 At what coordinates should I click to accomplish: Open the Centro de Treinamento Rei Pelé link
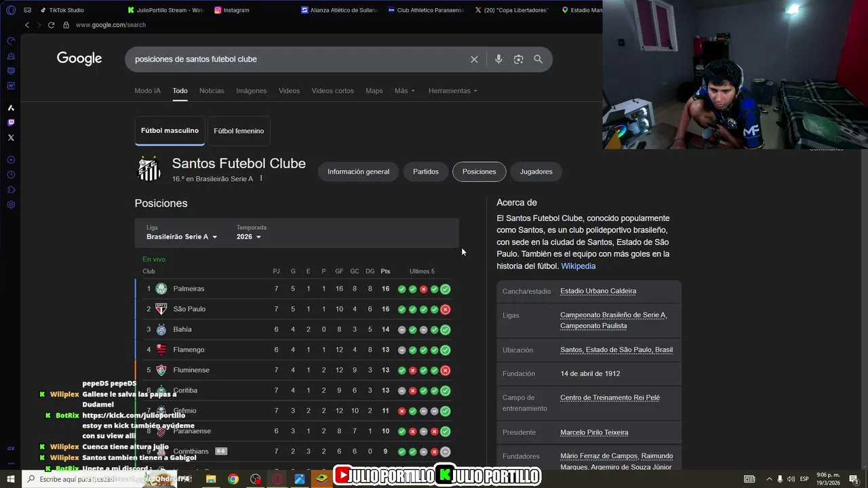(610, 398)
